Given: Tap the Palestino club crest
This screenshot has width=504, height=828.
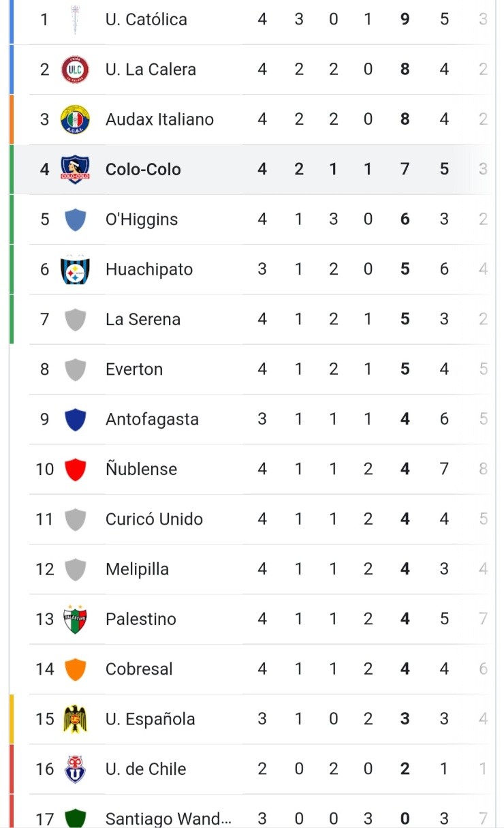Looking at the screenshot, I should tap(75, 619).
